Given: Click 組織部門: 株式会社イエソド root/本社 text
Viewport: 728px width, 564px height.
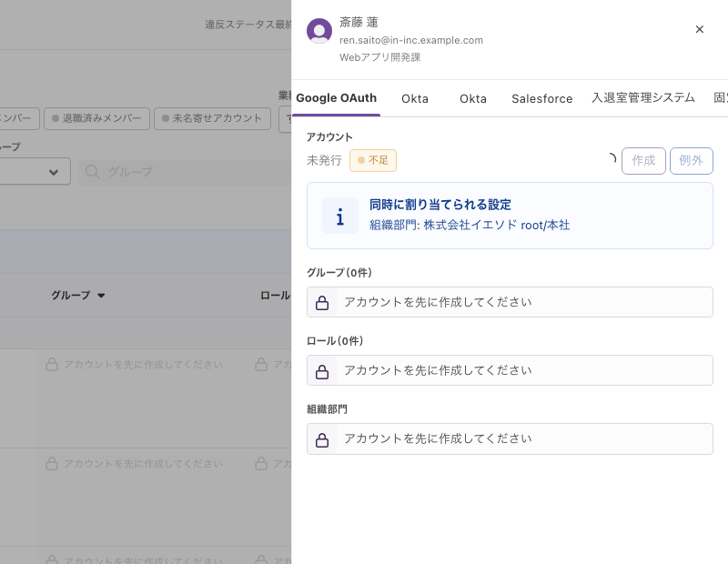Looking at the screenshot, I should click(470, 226).
